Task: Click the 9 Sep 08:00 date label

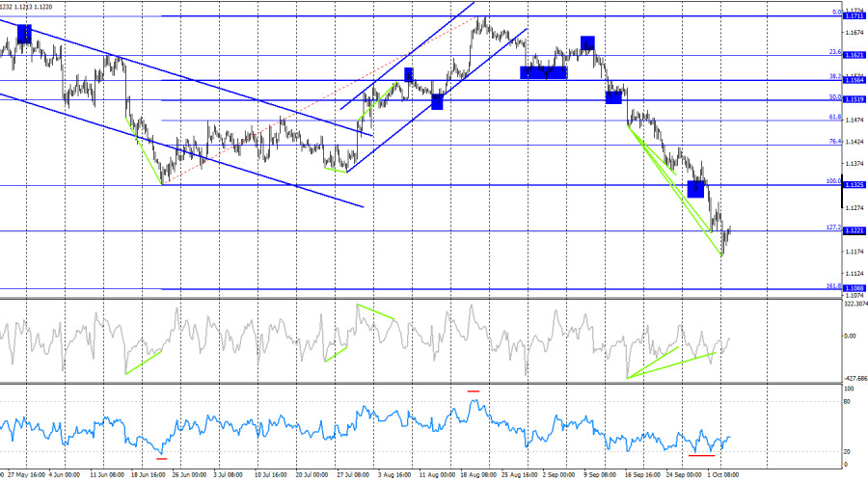Action: point(600,475)
